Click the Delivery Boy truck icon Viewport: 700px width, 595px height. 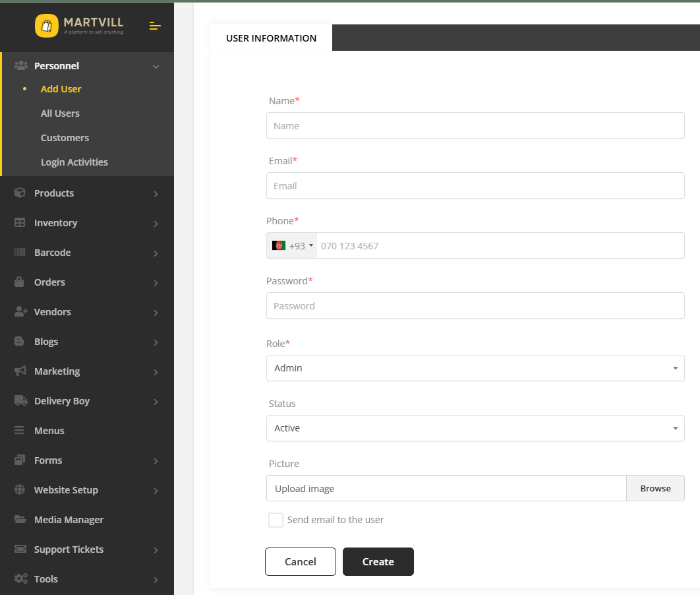click(x=20, y=401)
